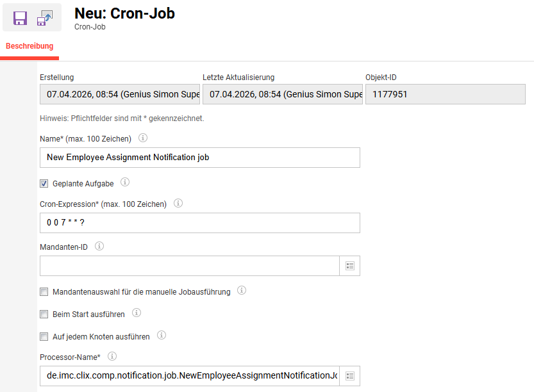Open the Processor-Name selection picker
The image size is (534, 392).
click(x=350, y=376)
